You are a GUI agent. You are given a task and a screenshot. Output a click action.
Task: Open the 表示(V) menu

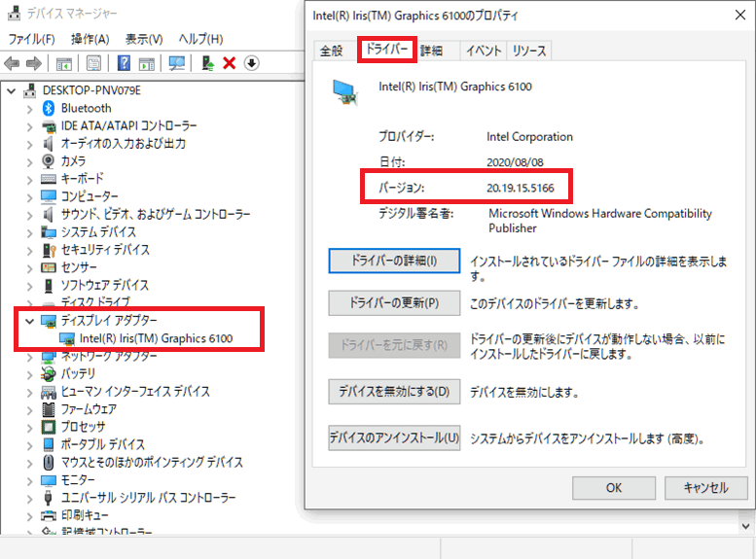(x=144, y=39)
